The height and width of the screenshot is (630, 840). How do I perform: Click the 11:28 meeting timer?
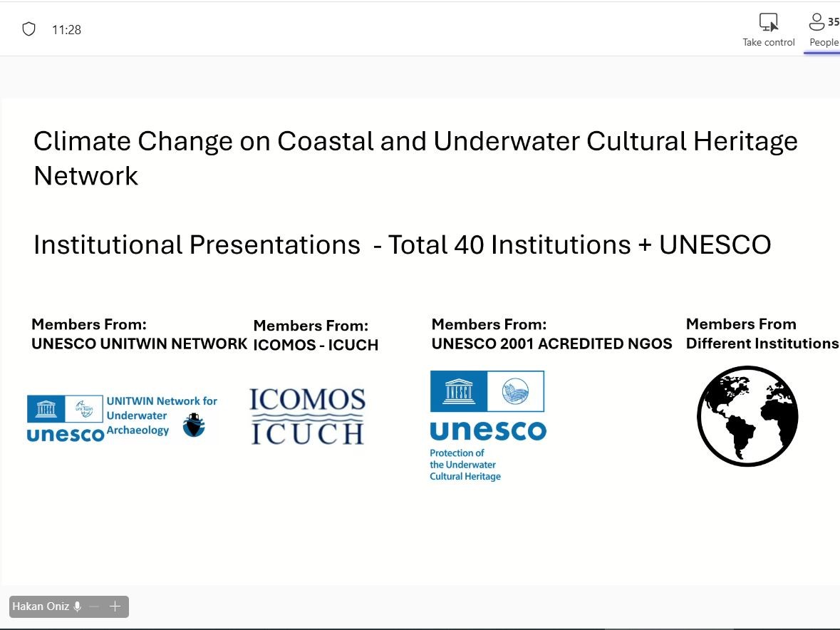coord(66,30)
